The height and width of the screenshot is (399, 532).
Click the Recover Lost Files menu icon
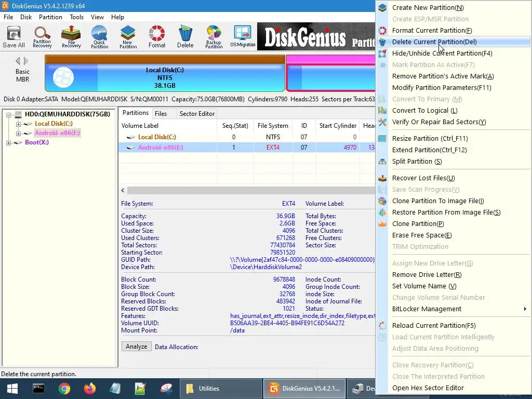click(x=382, y=178)
